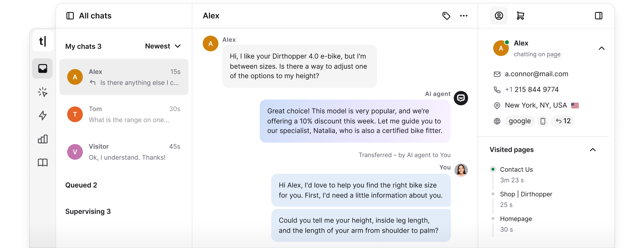Select the Traffic monitoring icon
The image size is (644, 248).
pos(43,92)
